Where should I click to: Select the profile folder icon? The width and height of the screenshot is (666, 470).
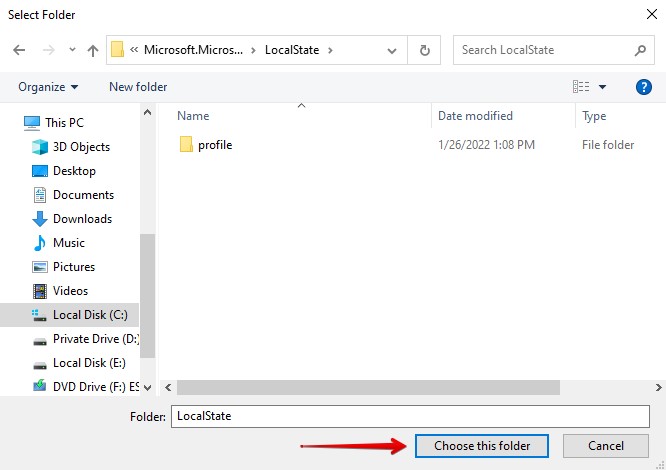point(186,145)
